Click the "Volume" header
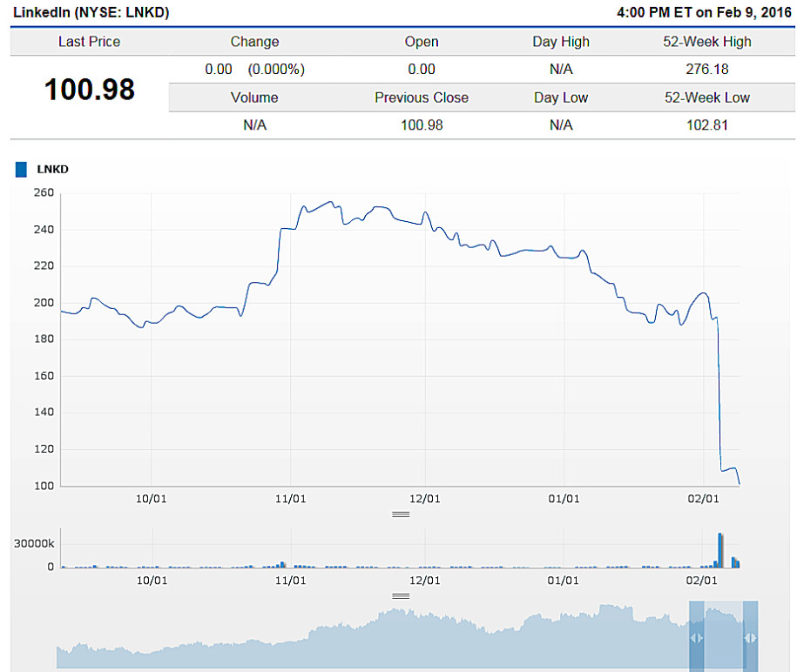This screenshot has height=672, width=797. (254, 97)
